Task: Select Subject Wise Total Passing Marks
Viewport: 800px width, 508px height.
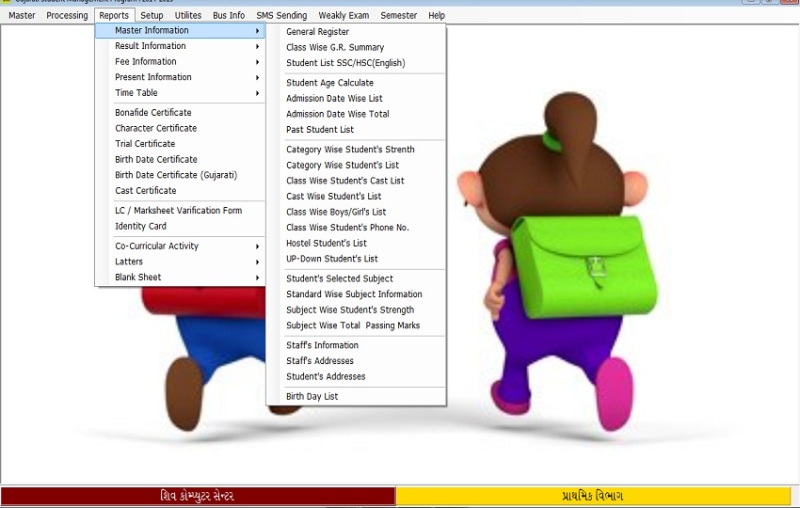Action: [352, 325]
